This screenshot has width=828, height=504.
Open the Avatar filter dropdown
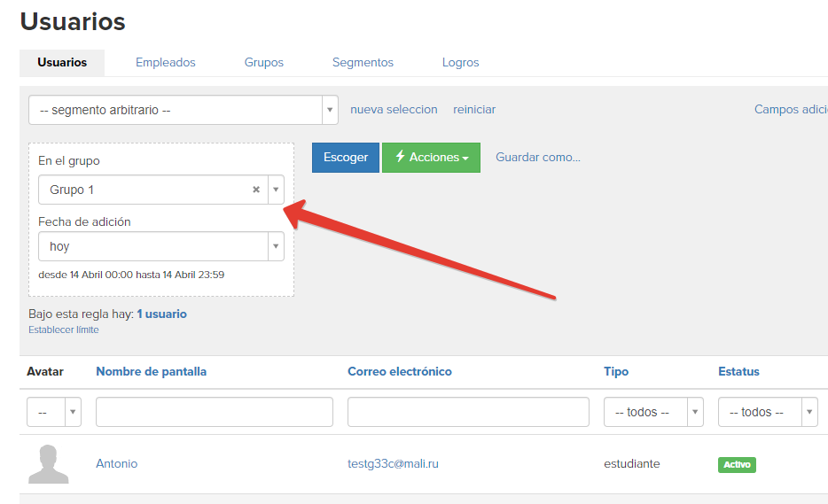(54, 412)
